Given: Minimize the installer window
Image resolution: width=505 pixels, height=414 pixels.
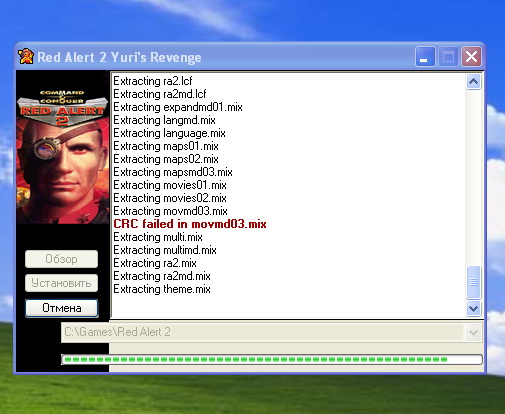Looking at the screenshot, I should click(x=425, y=56).
